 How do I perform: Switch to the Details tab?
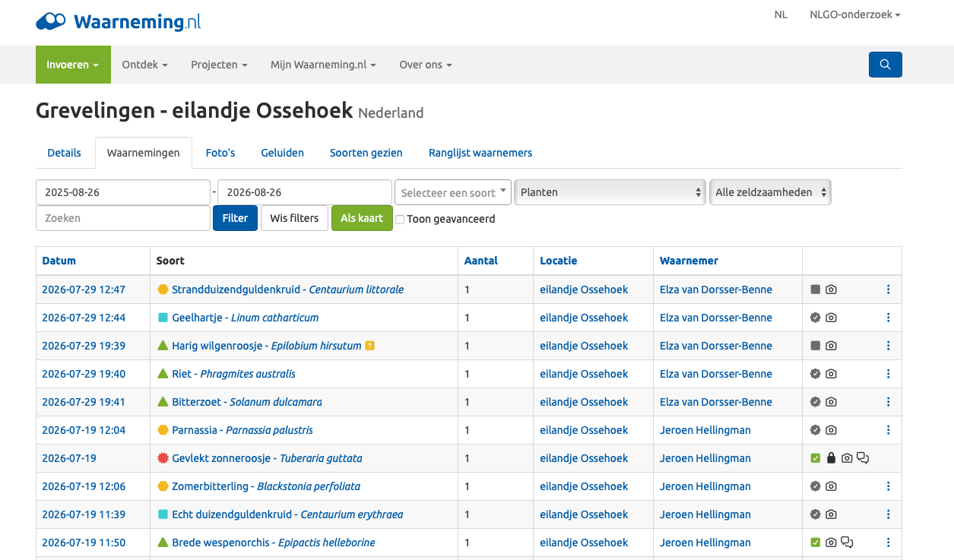64,153
